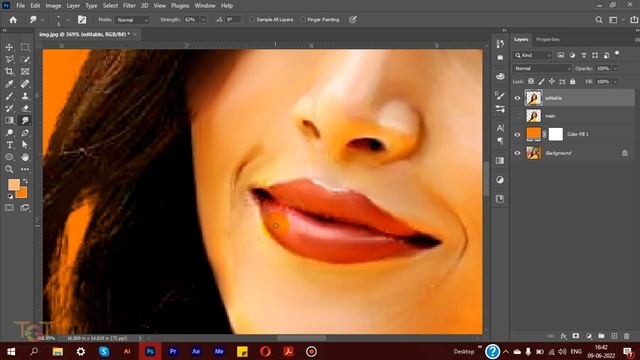The height and width of the screenshot is (360, 640).
Task: Click the pressure-for-size stylus icon
Action: click(x=353, y=20)
